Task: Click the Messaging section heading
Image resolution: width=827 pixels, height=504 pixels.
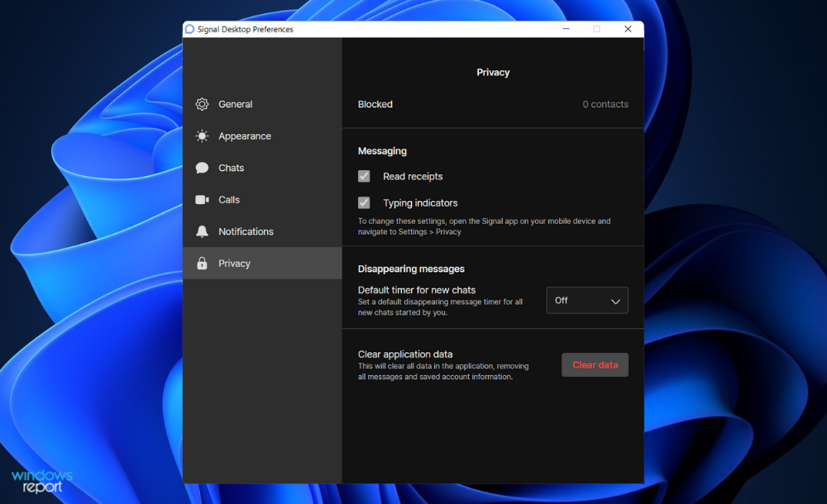Action: coord(382,151)
